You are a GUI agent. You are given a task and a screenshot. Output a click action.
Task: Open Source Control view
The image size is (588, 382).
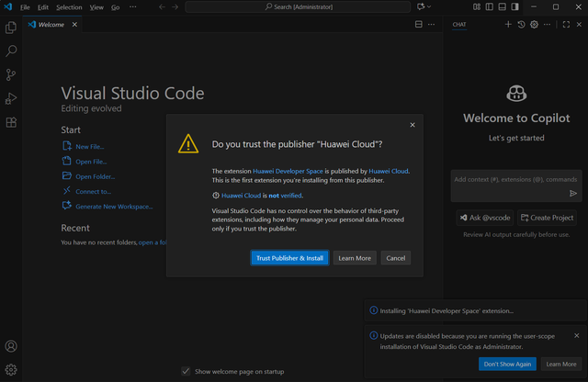tap(11, 75)
